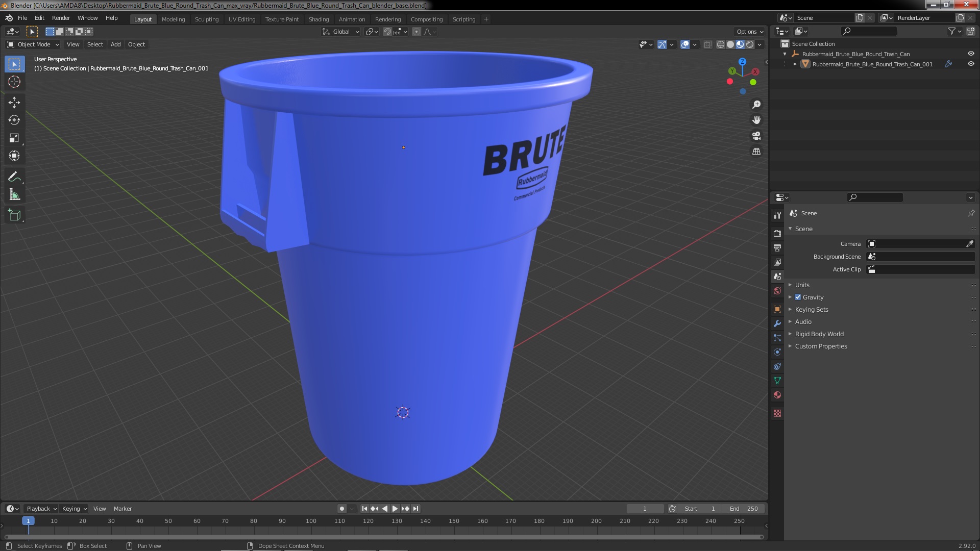The height and width of the screenshot is (551, 980).
Task: Expand the Audio panel
Action: [x=803, y=321]
